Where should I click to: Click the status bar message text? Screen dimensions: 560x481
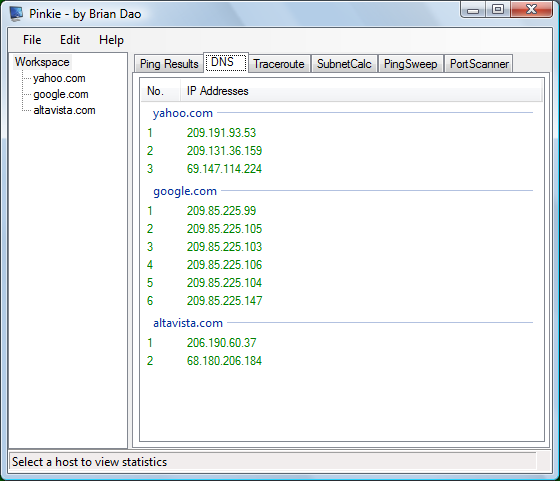click(89, 462)
